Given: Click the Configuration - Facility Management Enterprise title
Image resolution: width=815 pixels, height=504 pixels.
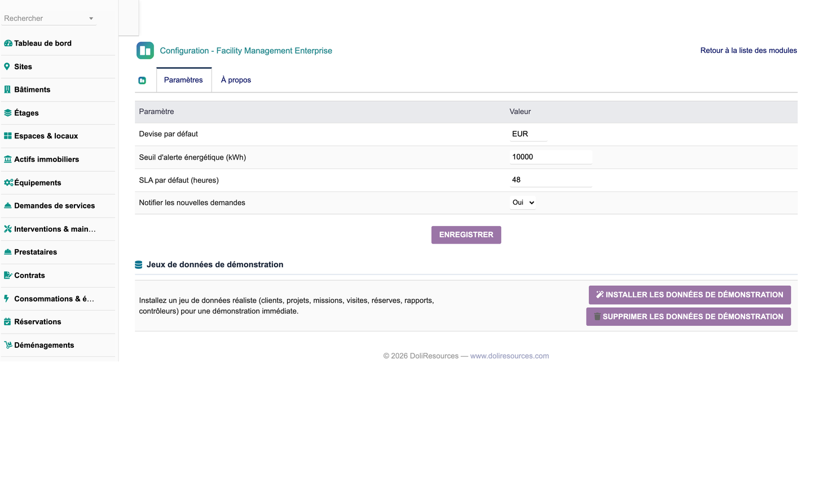Looking at the screenshot, I should (246, 51).
